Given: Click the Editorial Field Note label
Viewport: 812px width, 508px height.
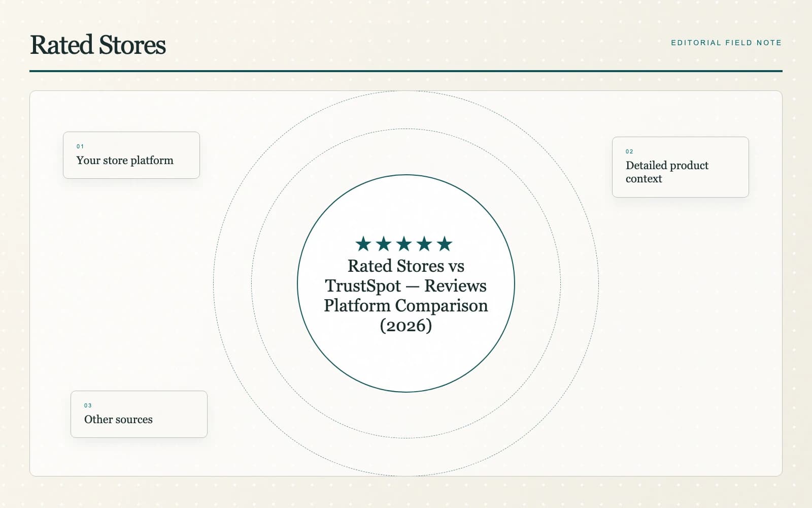Looking at the screenshot, I should (x=726, y=43).
